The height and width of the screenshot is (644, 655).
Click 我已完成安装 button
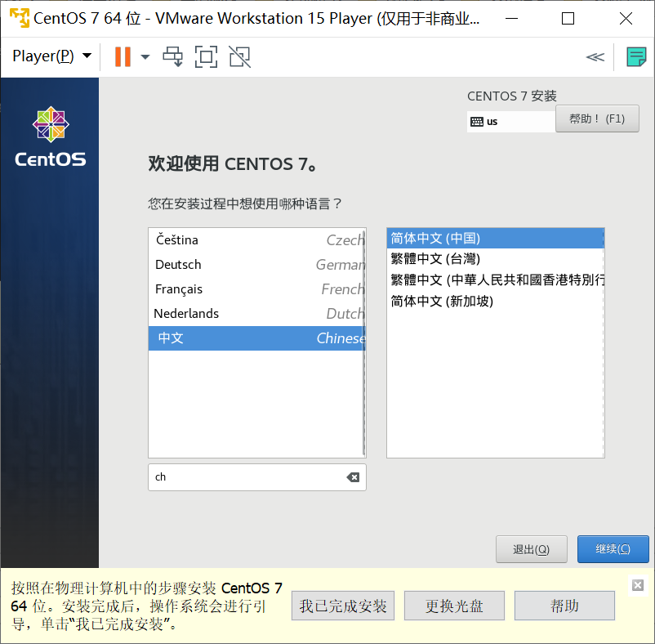[x=343, y=606]
